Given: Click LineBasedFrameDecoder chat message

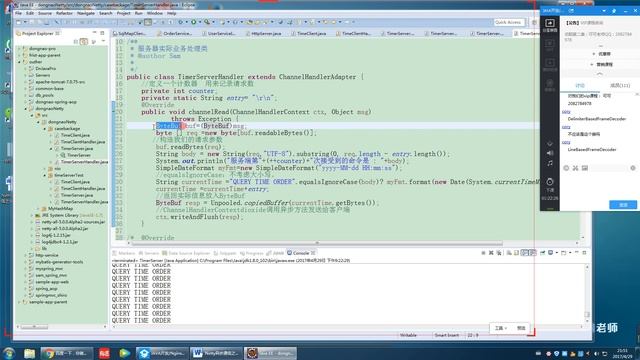Looking at the screenshot, I should [592, 149].
